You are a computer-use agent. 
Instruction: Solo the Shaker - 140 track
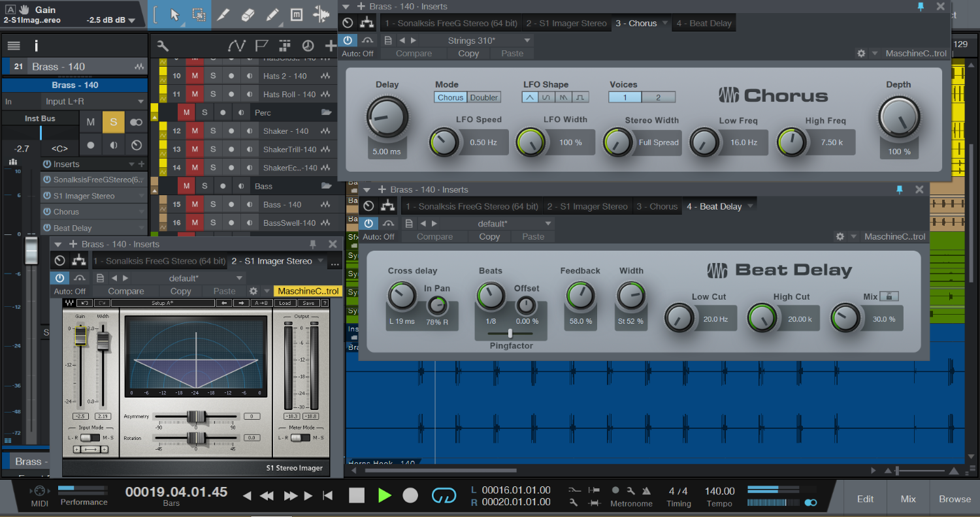[213, 131]
